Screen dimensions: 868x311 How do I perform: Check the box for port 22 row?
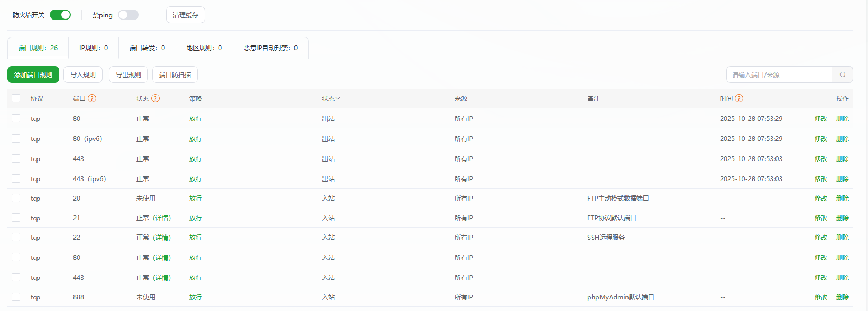16,237
